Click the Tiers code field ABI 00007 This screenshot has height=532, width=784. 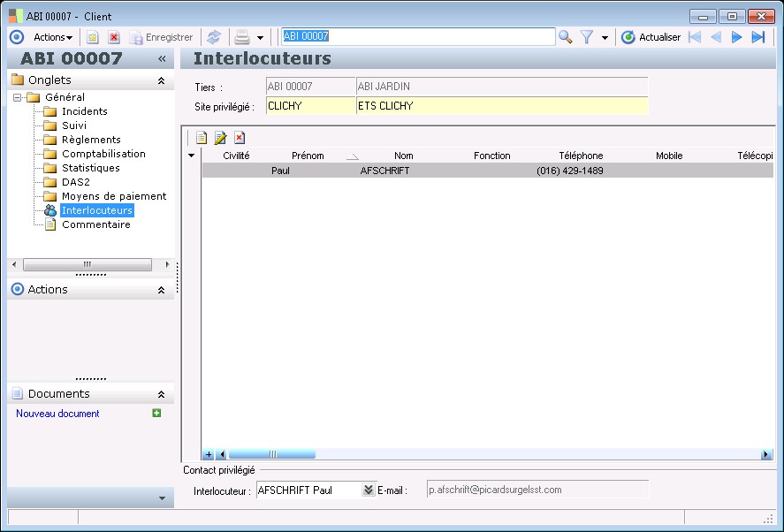[x=310, y=87]
